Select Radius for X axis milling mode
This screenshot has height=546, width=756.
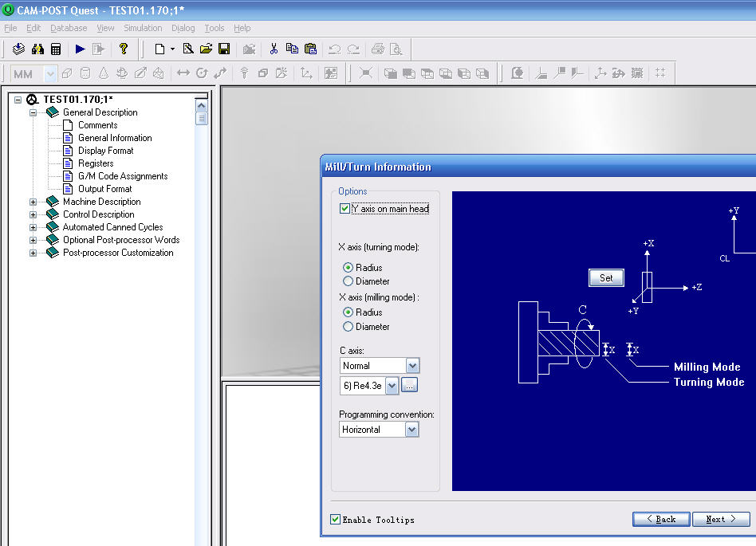[348, 312]
